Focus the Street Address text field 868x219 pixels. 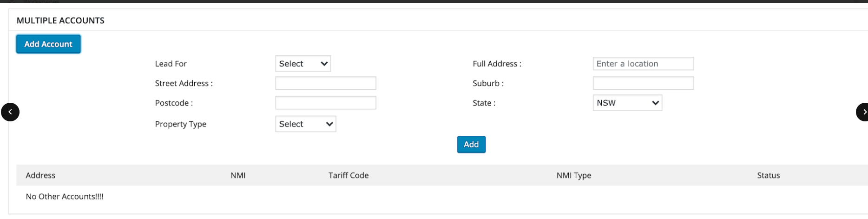[x=326, y=83]
